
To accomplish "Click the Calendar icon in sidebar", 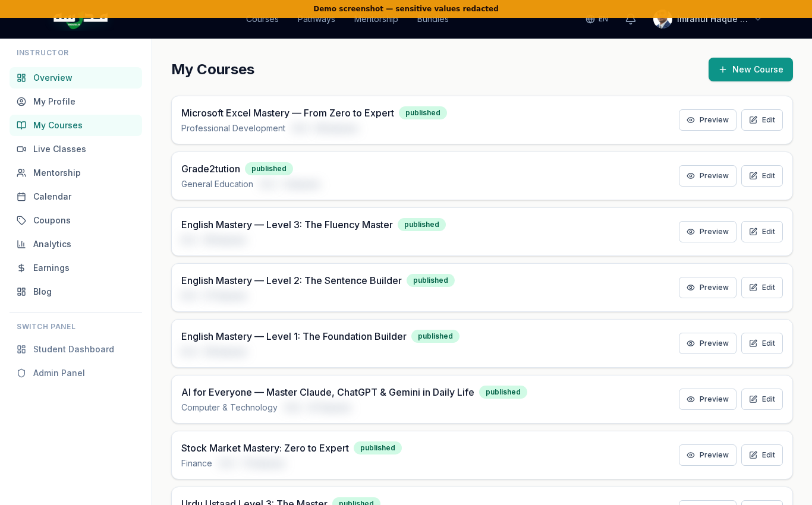I will coord(21,197).
